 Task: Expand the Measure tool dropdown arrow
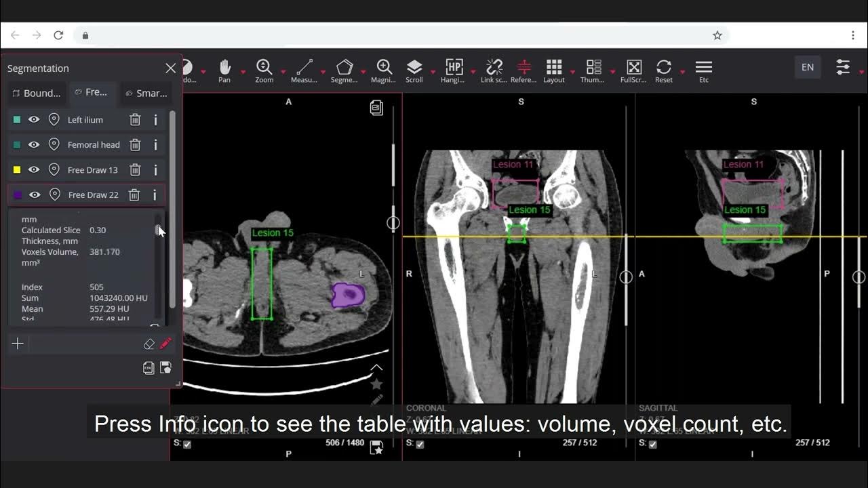point(323,72)
